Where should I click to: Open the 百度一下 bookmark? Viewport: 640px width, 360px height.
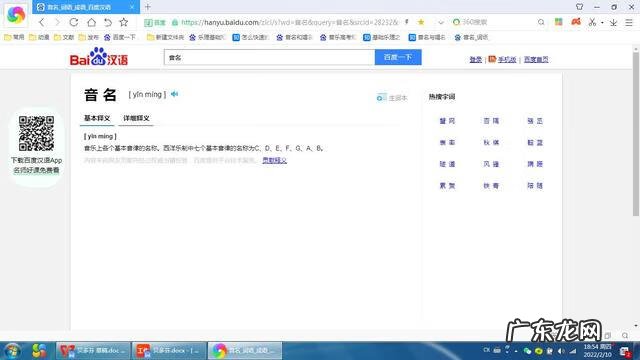(x=120, y=37)
